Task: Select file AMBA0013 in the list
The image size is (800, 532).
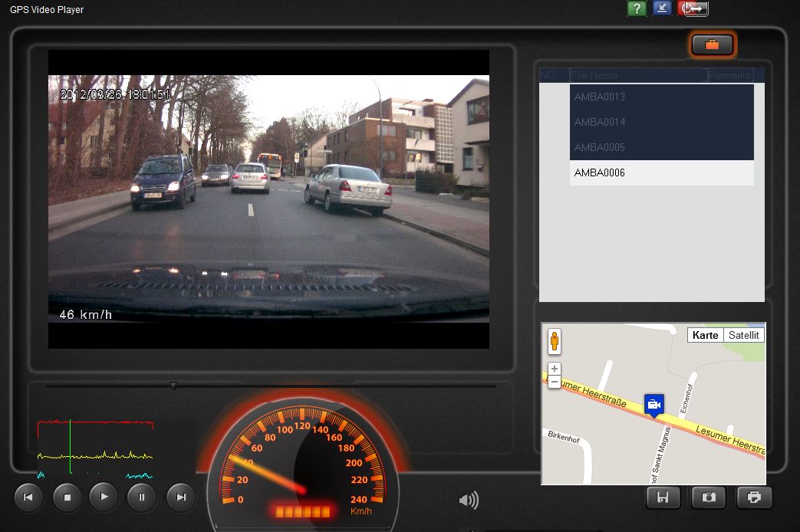Action: (661, 97)
